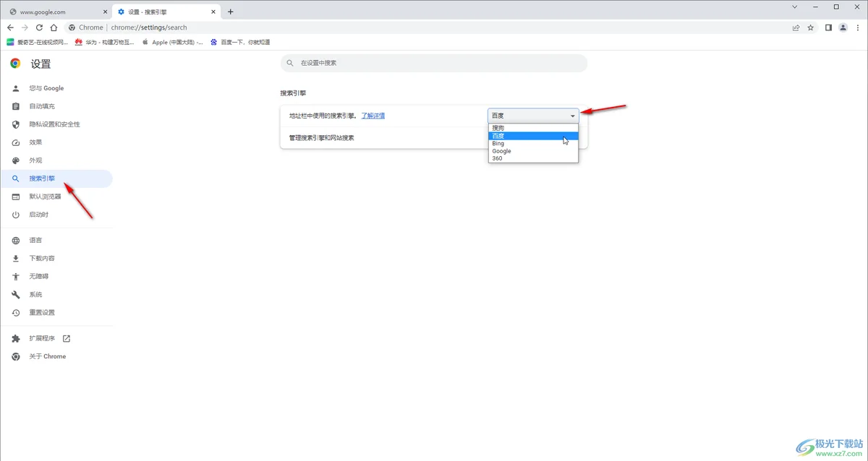Click the 外观 (Appearance) palette icon
Screen dimensions: 868x461
16,160
